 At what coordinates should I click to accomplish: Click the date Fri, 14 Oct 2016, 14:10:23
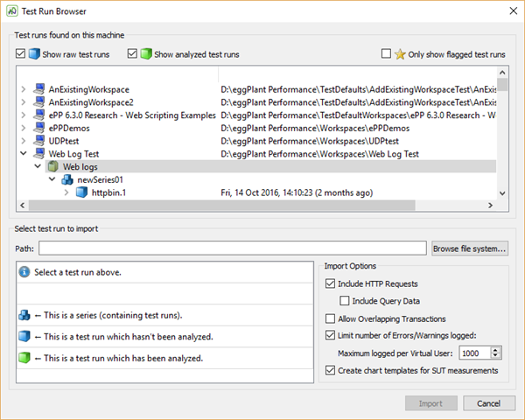pyautogui.click(x=267, y=192)
